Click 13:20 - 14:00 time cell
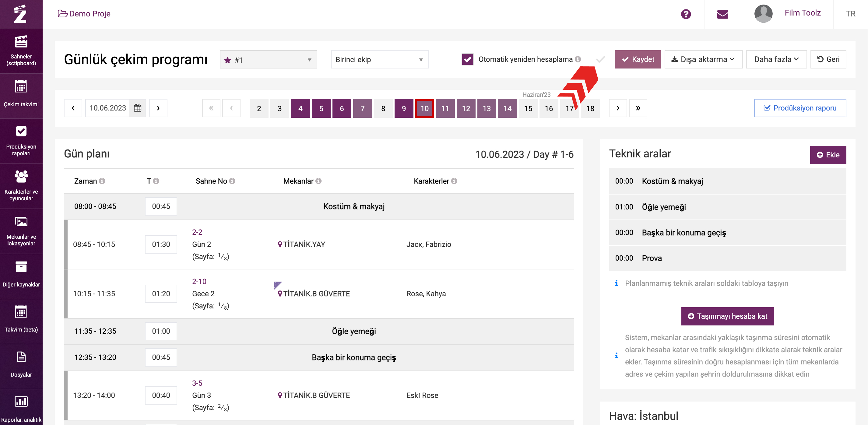The width and height of the screenshot is (868, 425). click(94, 395)
